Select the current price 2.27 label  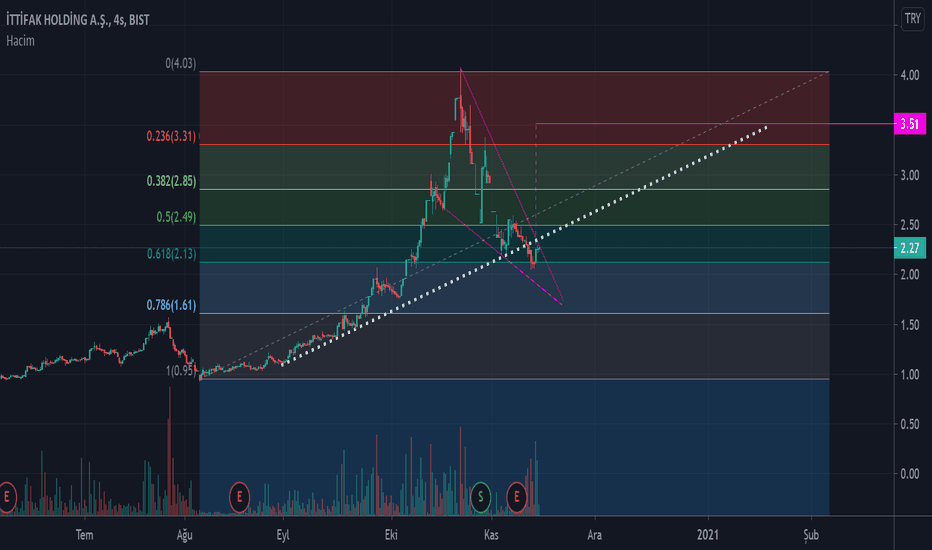(x=909, y=248)
